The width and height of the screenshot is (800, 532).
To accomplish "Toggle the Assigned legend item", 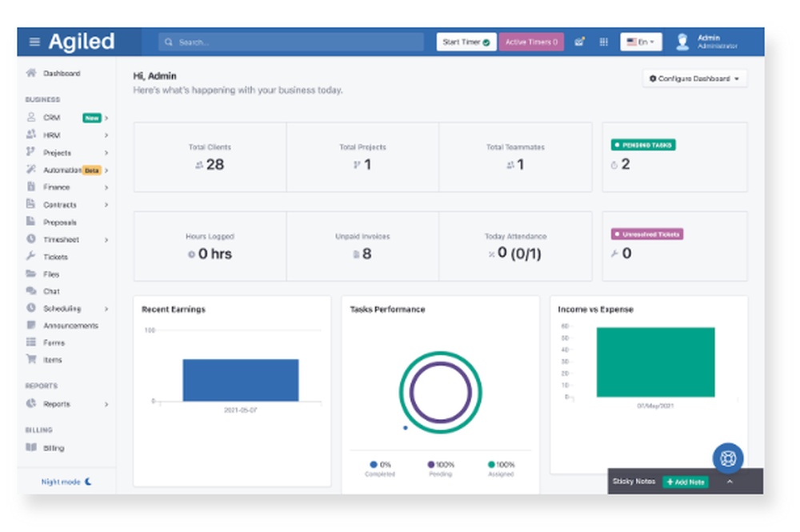I will [501, 468].
